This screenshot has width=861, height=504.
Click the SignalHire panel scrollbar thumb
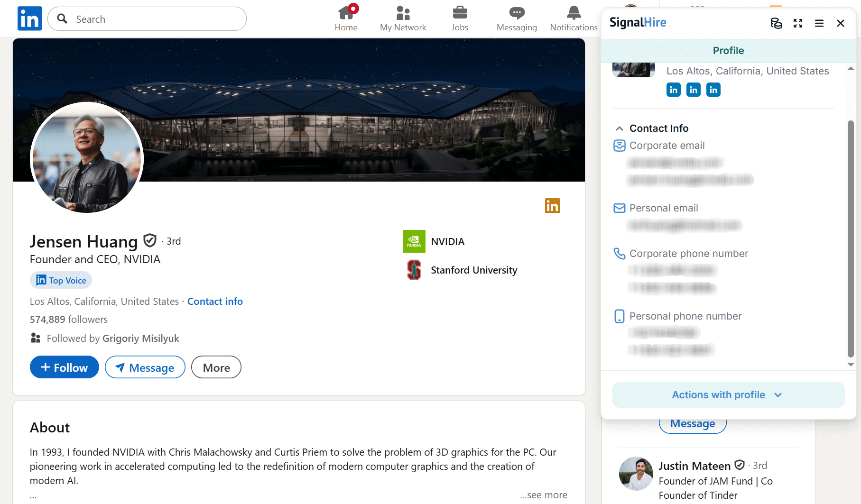click(x=851, y=238)
